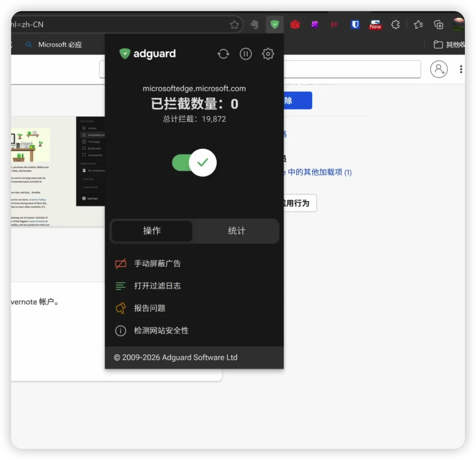Image resolution: width=476 pixels, height=460 pixels.
Task: Bookmark page with the star icon
Action: pyautogui.click(x=234, y=24)
